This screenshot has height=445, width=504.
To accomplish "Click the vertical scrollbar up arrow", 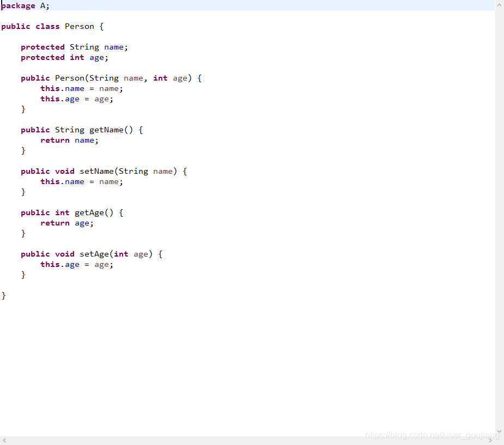I will pyautogui.click(x=499, y=5).
